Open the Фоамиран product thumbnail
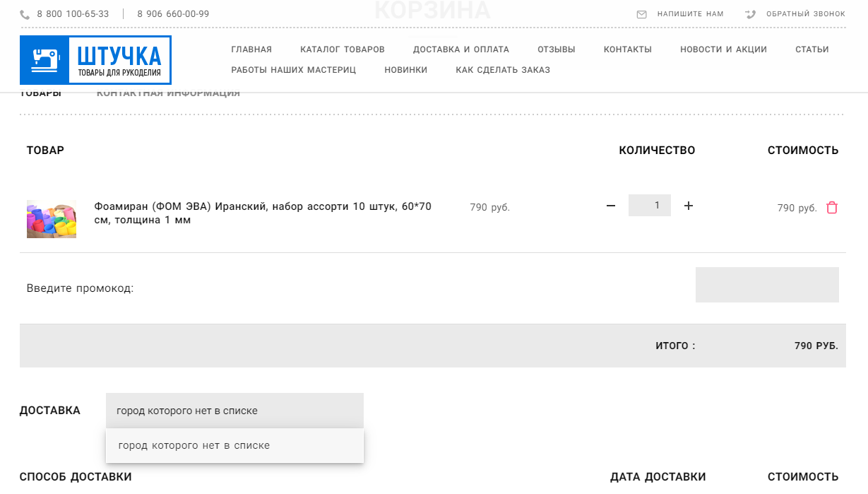The image size is (868, 494). [x=52, y=219]
